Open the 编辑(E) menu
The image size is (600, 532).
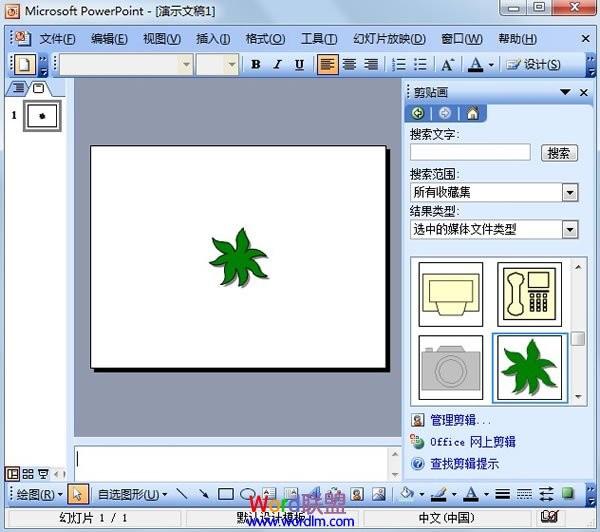pyautogui.click(x=109, y=39)
